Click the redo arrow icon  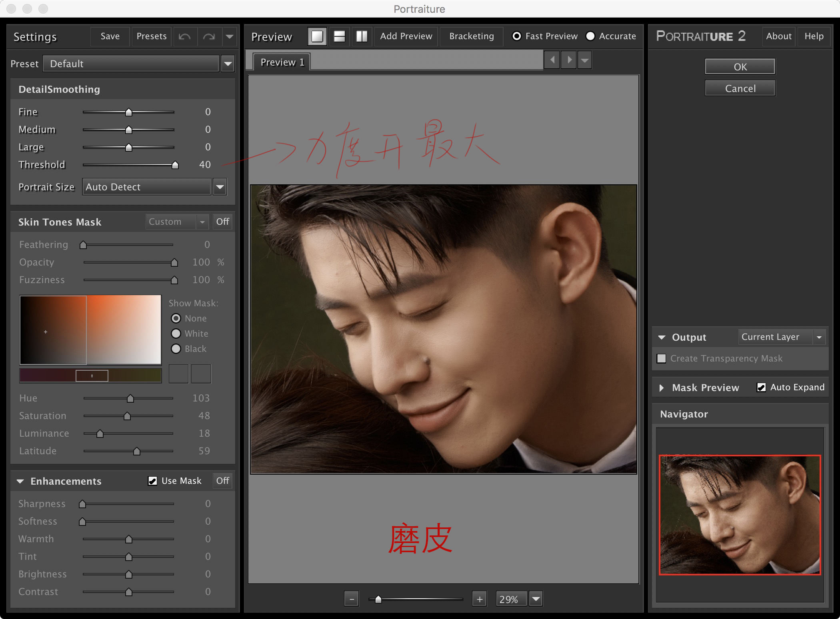point(208,36)
